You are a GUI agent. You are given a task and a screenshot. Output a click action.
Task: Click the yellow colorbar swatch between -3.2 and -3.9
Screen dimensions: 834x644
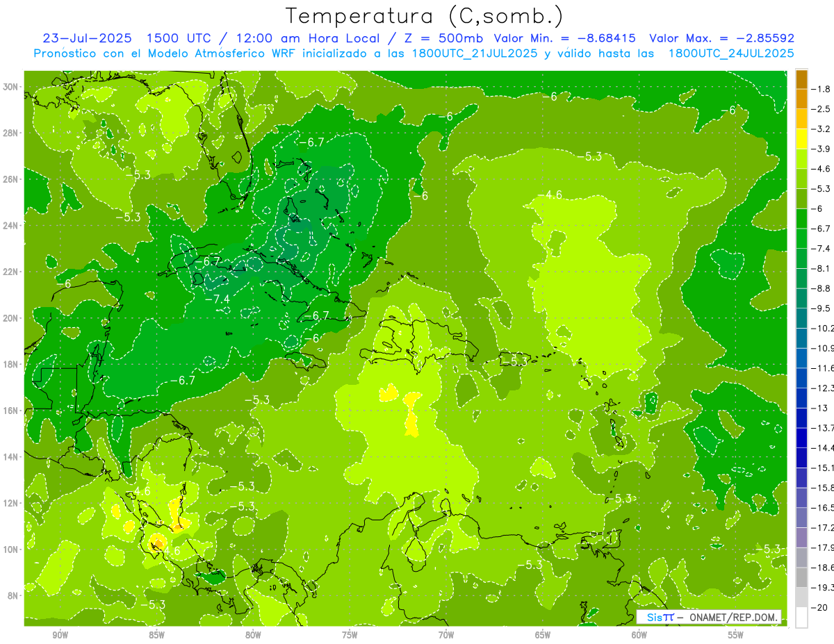pyautogui.click(x=801, y=139)
